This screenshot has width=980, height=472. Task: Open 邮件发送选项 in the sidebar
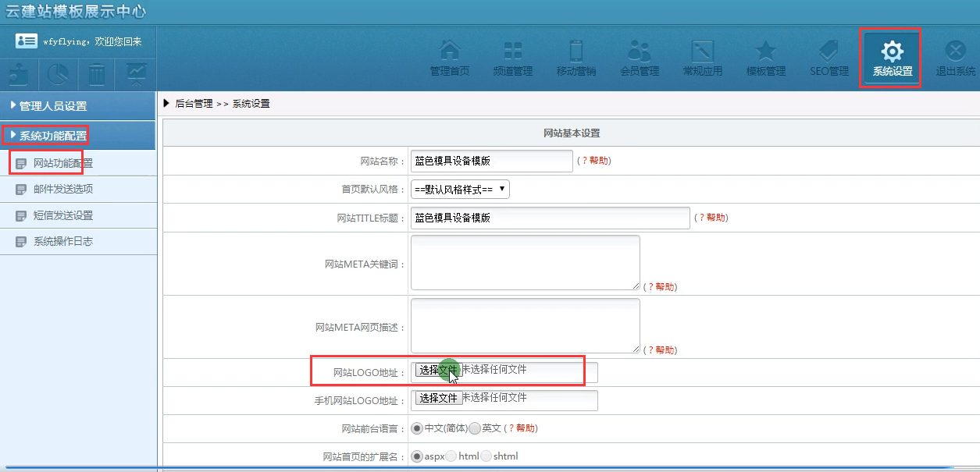[x=63, y=190]
